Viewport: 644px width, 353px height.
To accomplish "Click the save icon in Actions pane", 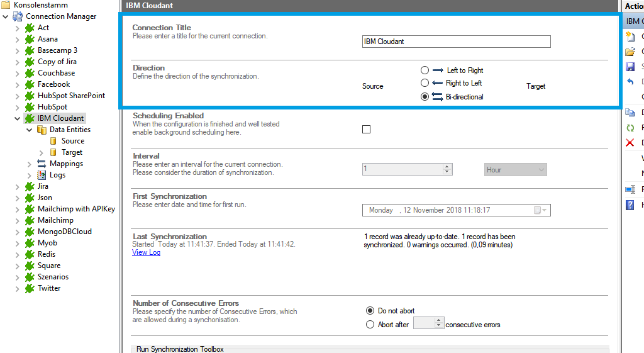I will pyautogui.click(x=630, y=67).
